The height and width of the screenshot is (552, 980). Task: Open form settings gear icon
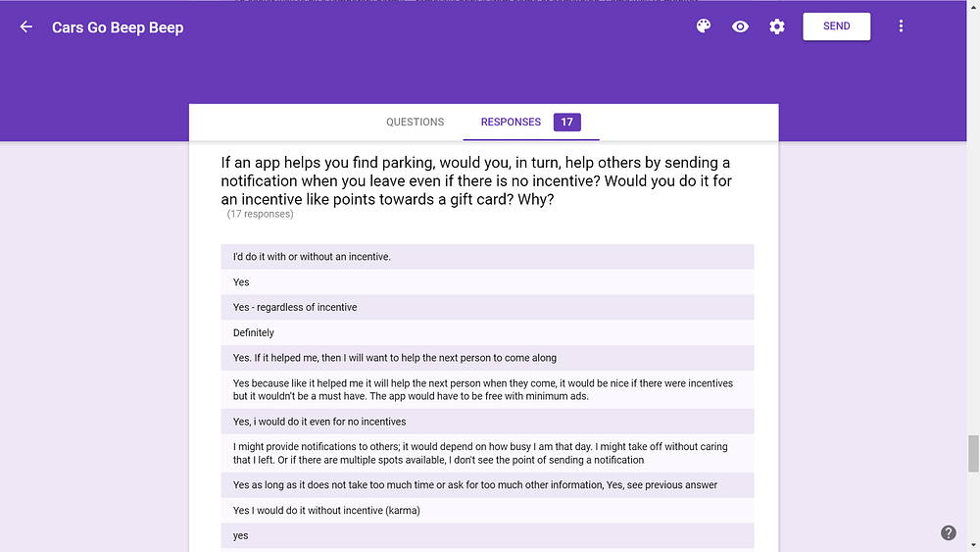pos(777,26)
